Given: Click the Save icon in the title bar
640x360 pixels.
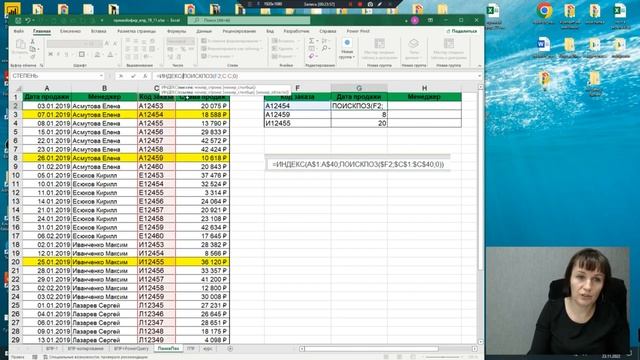Looking at the screenshot, I should point(18,20).
